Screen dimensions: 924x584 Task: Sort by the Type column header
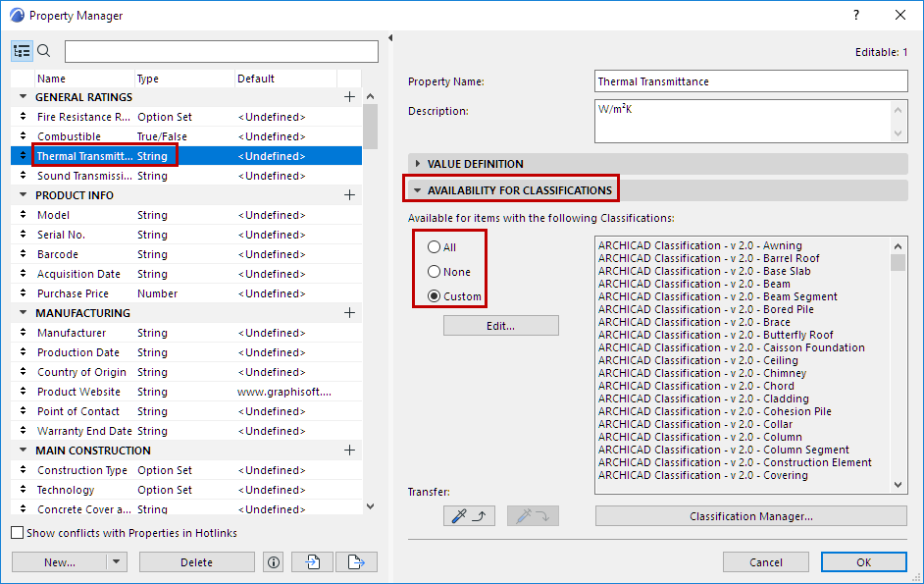coord(184,79)
